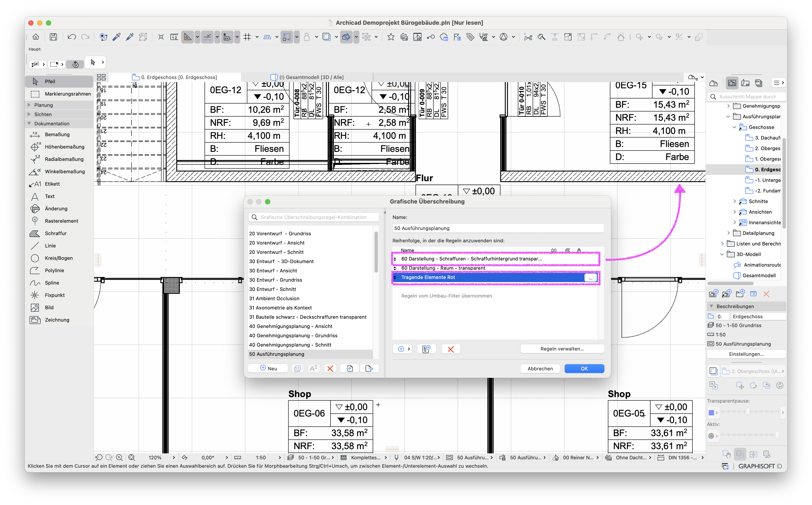
Task: Expand the Schnitte folder in Navigator
Action: (735, 201)
